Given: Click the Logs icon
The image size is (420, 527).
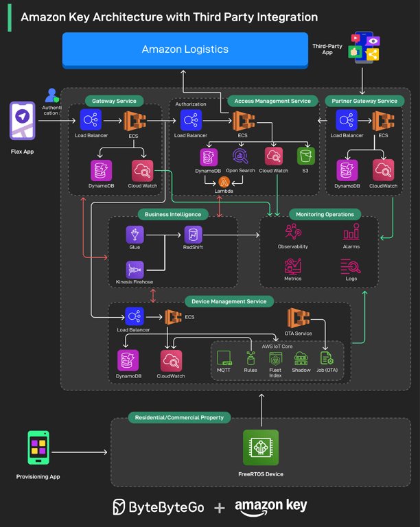Looking at the screenshot, I should tap(351, 266).
